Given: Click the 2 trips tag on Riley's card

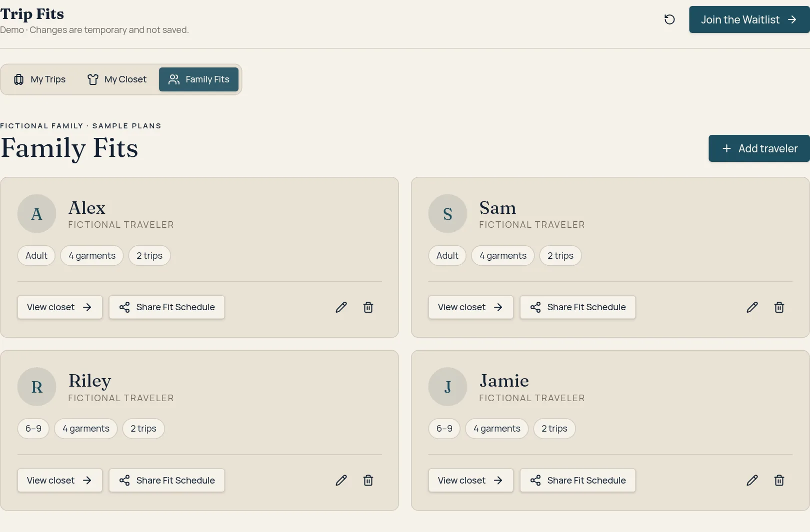Looking at the screenshot, I should pos(143,429).
